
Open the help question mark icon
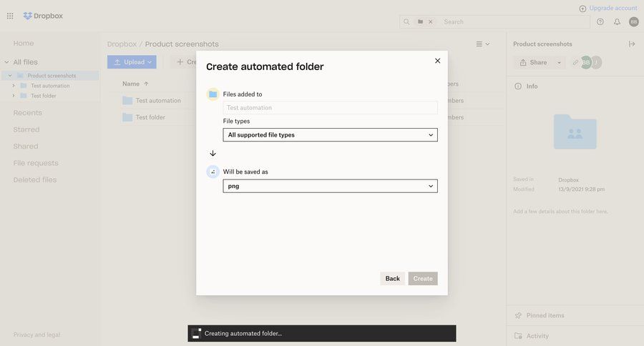pos(600,21)
